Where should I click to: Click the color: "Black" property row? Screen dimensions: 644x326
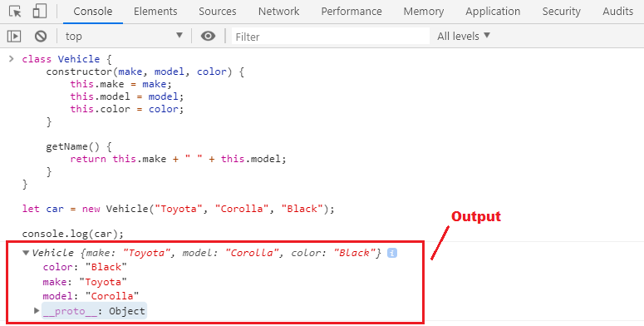pyautogui.click(x=85, y=267)
